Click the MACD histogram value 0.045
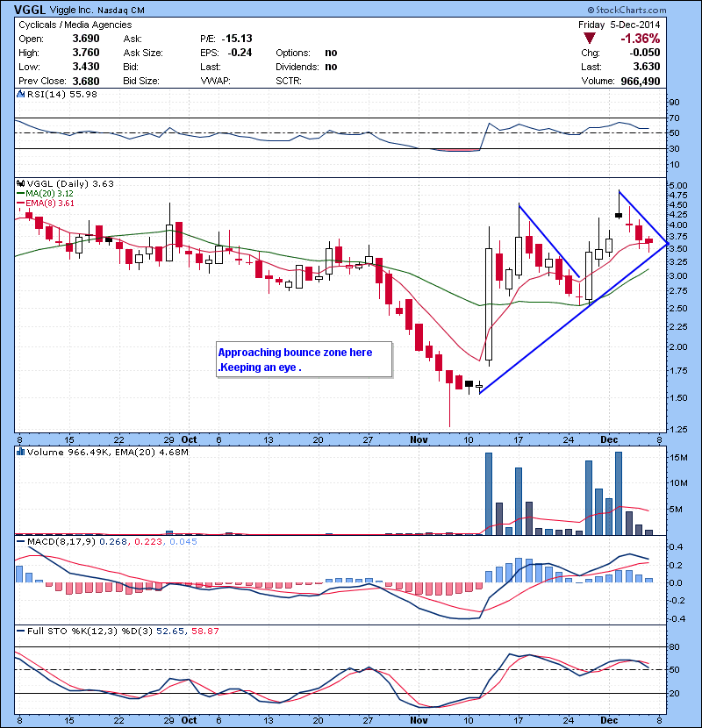 click(x=183, y=541)
